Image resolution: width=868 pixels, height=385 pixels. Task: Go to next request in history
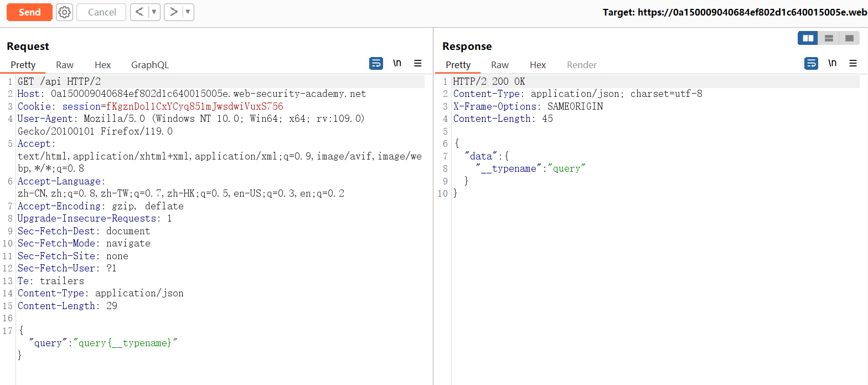pos(173,12)
